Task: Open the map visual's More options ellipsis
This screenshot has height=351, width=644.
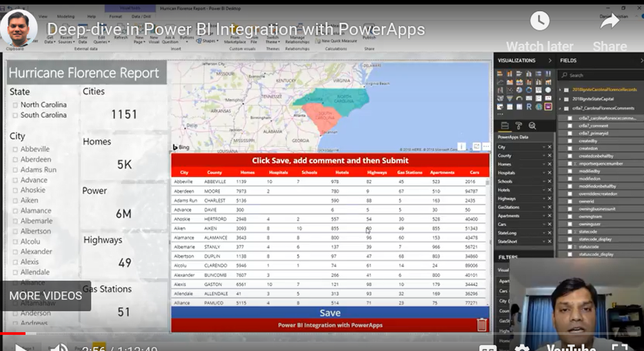Action: [x=486, y=146]
